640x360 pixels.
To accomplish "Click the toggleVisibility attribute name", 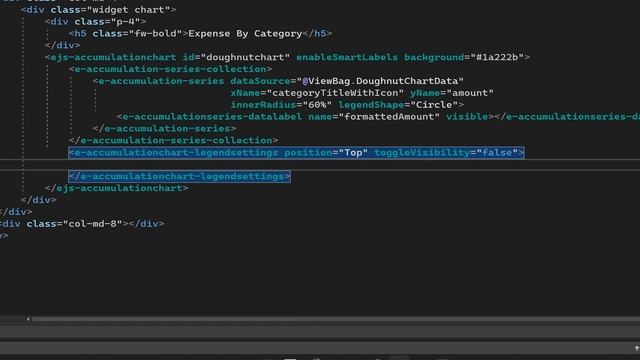I will coord(422,153).
